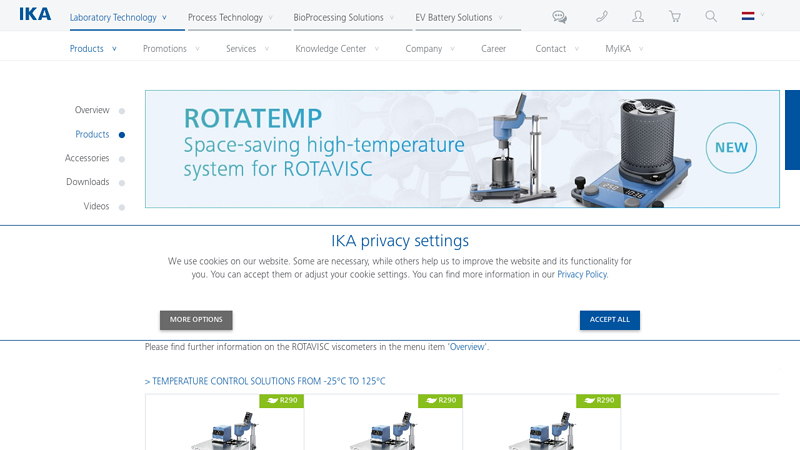Open the Promotions menu

(165, 48)
